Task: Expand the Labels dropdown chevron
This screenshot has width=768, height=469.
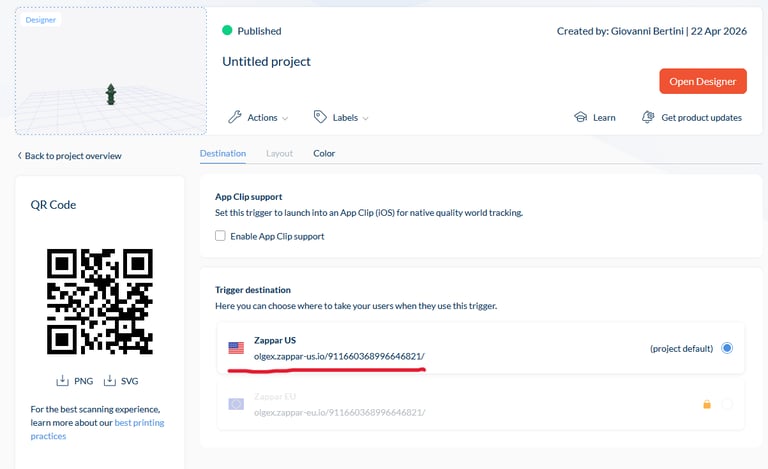Action: tap(365, 118)
